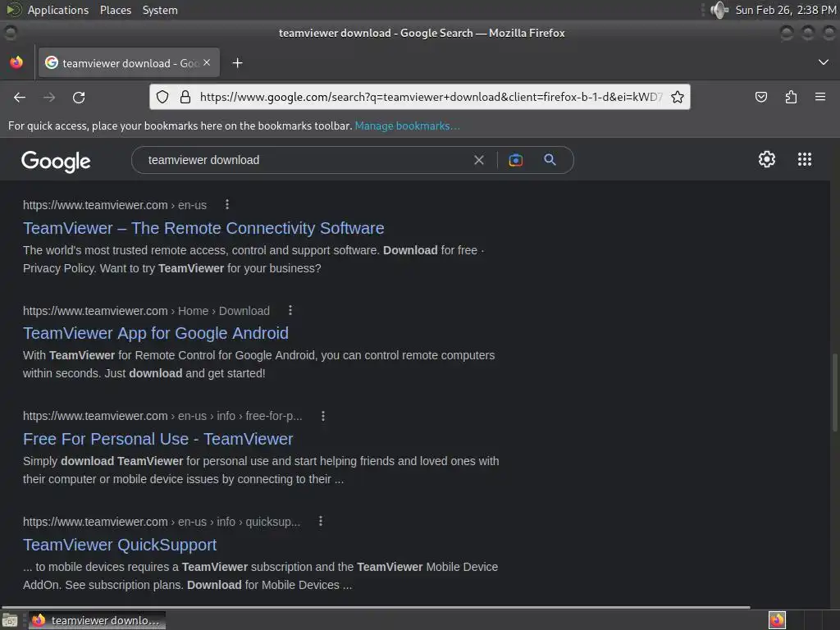Open Firefox View icon in tab bar

coord(16,62)
